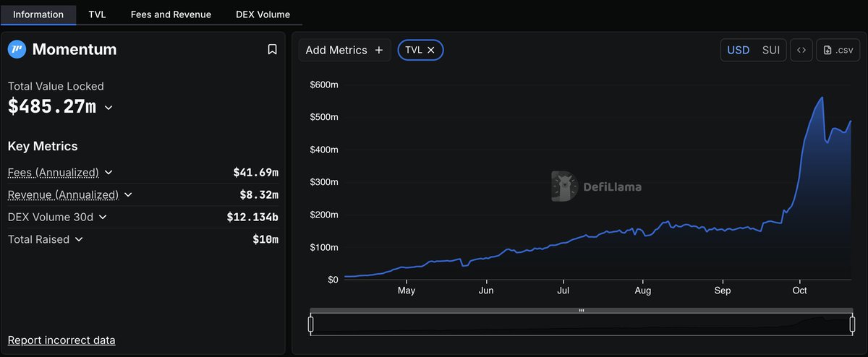The image size is (868, 357).
Task: Go to the DEX Volume tab
Action: (x=263, y=14)
